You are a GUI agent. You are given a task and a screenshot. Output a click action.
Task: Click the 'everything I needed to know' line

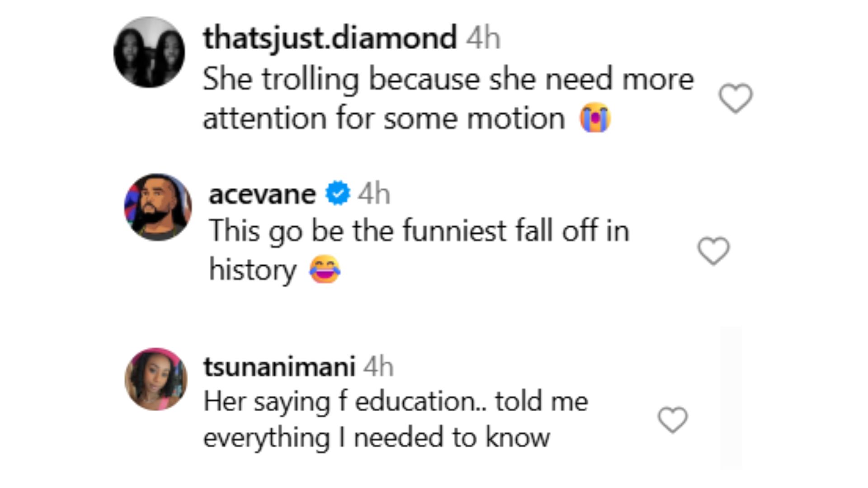coord(376,437)
